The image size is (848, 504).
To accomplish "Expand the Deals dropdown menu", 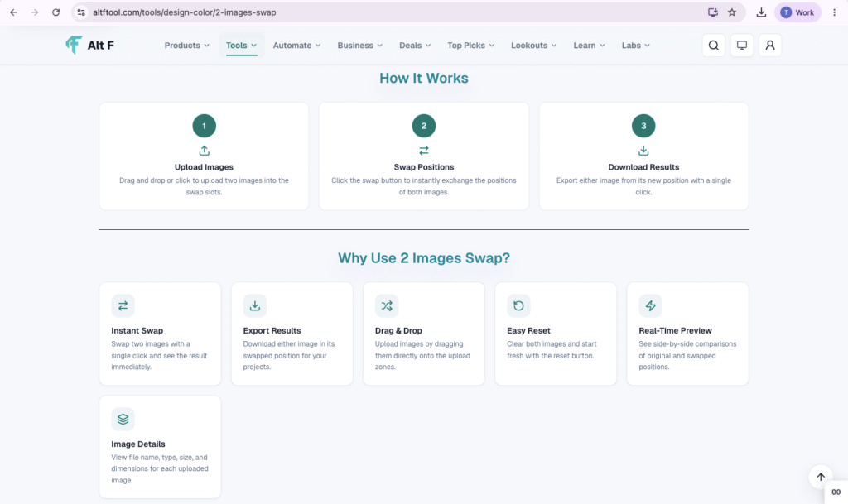I will 415,46.
